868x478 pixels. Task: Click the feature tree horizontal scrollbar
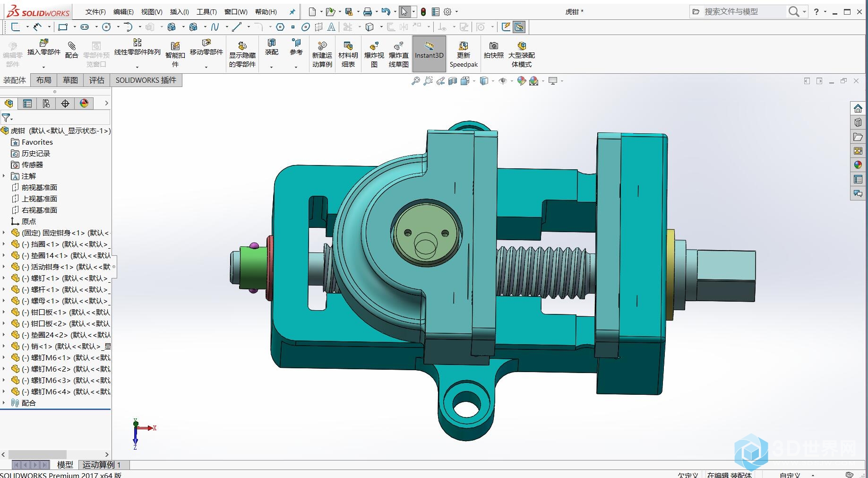[x=37, y=454]
